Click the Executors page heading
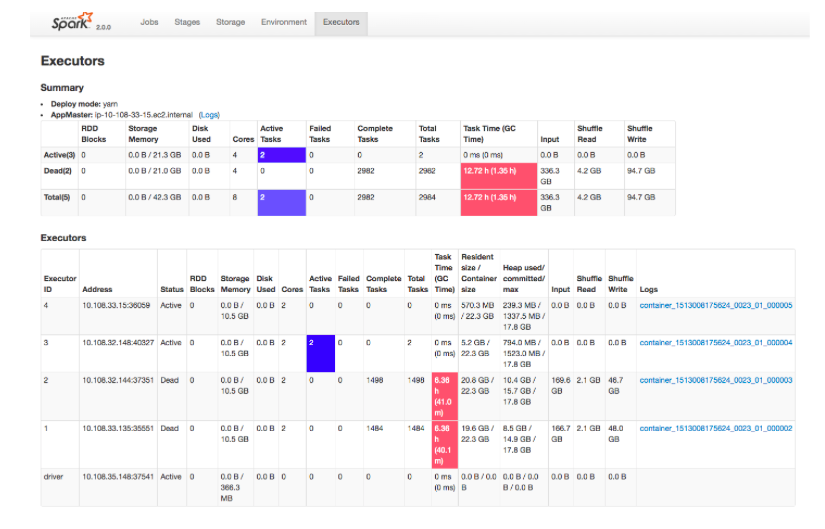This screenshot has height=529, width=825. (73, 61)
